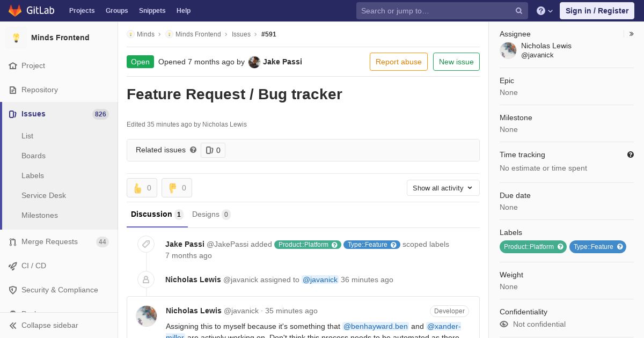The image size is (644, 338).
Task: Click the help icon on the Product::Platform sidebar label
Action: click(560, 247)
